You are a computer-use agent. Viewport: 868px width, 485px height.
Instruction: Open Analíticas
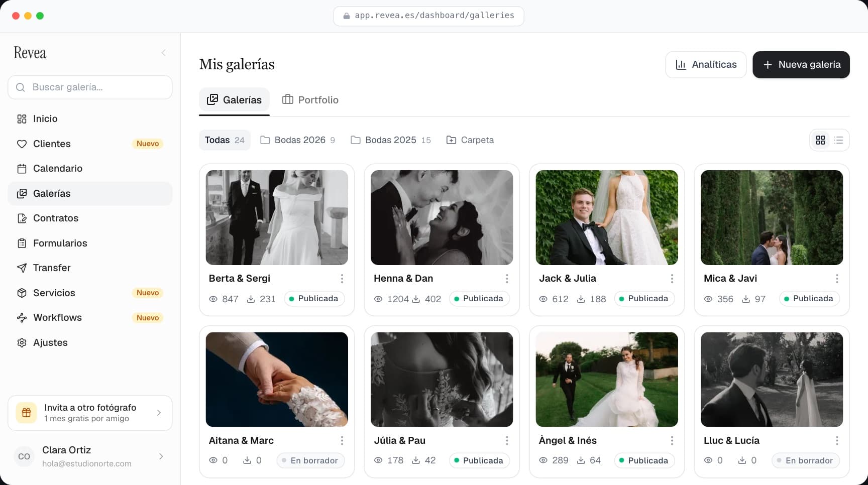[706, 65]
